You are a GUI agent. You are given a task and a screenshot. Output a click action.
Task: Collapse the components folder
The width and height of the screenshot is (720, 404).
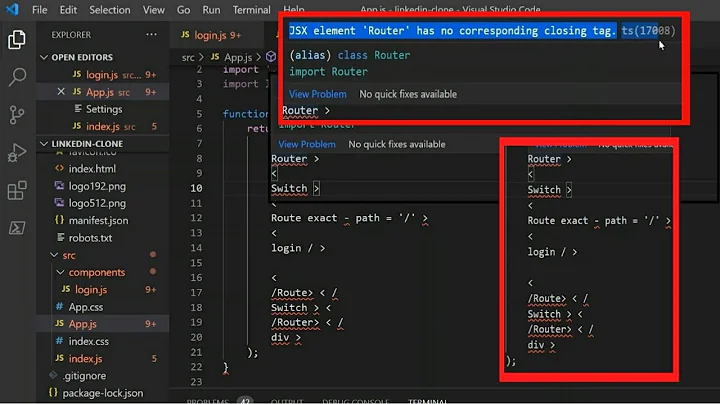coord(60,272)
